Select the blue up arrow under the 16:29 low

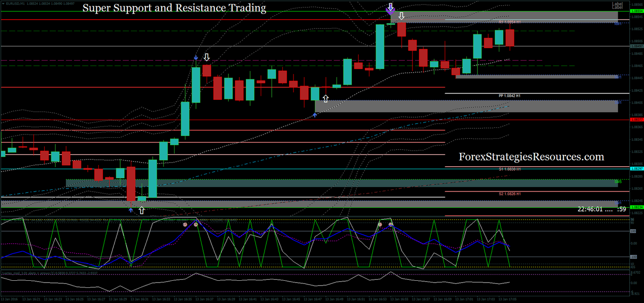130,209
